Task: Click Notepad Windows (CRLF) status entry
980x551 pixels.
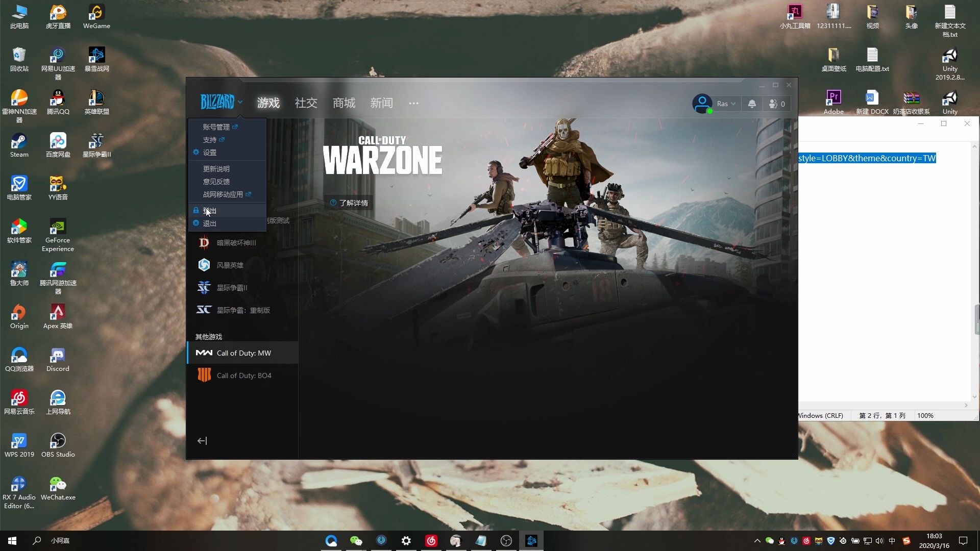Action: point(821,415)
